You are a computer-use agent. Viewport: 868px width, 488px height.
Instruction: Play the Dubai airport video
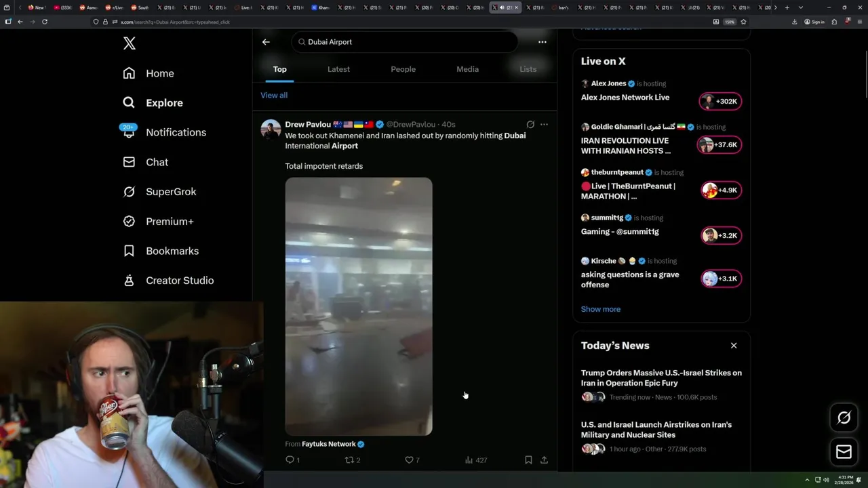coord(358,306)
